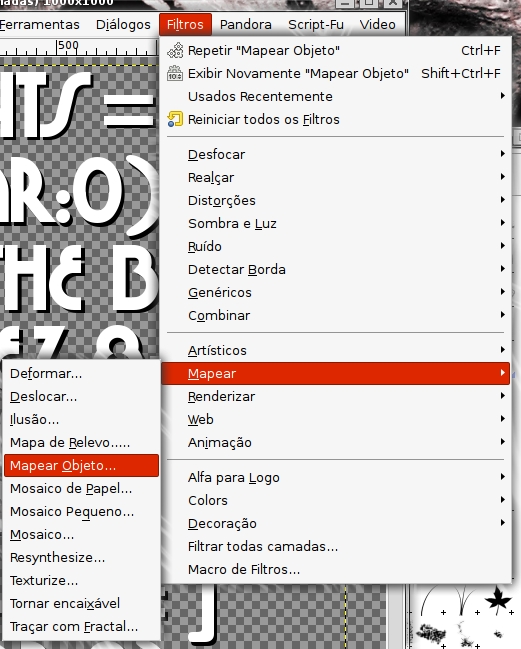Open the Animação submenu
Viewport: 521px width, 649px height.
(335, 442)
